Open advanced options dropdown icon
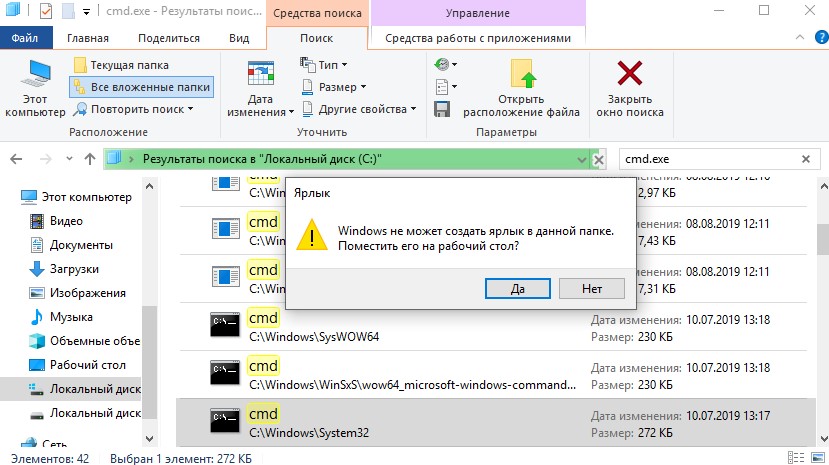This screenshot has width=829, height=465. (x=445, y=86)
